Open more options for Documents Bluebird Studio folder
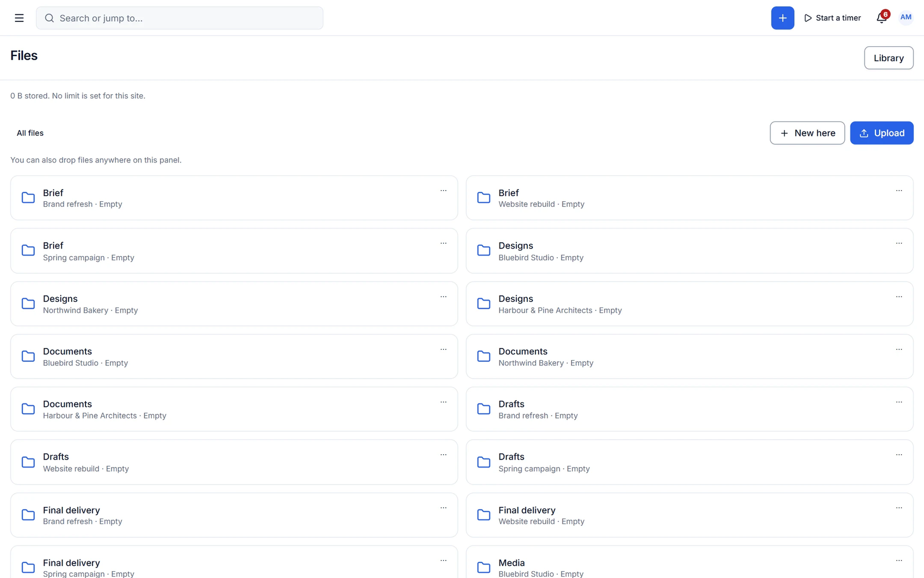This screenshot has height=578, width=924. pyautogui.click(x=444, y=349)
